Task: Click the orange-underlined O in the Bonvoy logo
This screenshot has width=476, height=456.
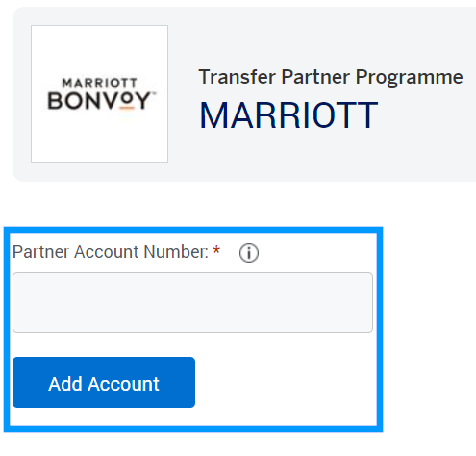Action: (128, 101)
